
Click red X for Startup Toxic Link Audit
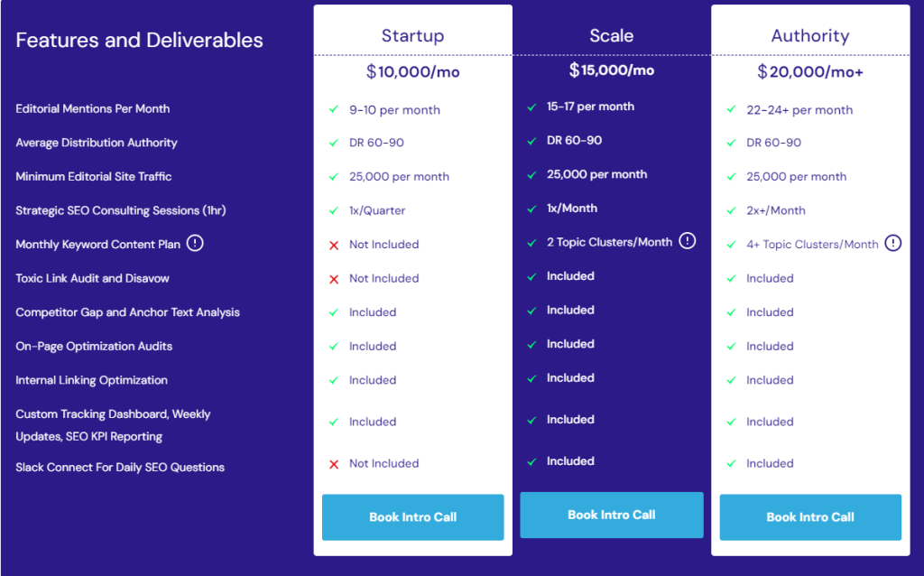(x=334, y=279)
